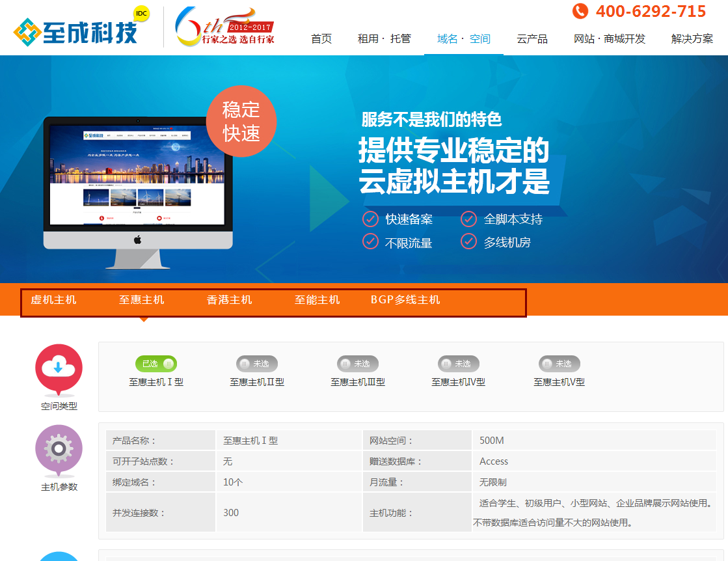Click the 主机参数 gear icon
The image size is (728, 561).
tap(59, 449)
